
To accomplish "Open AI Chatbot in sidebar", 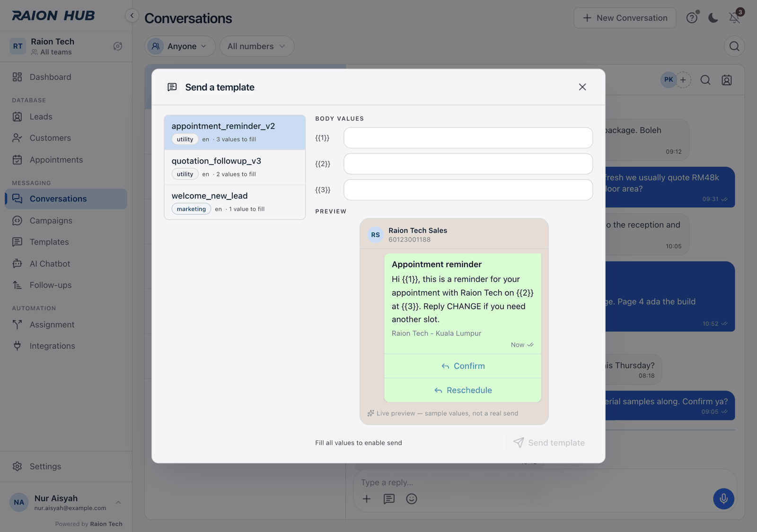I will (x=66, y=264).
